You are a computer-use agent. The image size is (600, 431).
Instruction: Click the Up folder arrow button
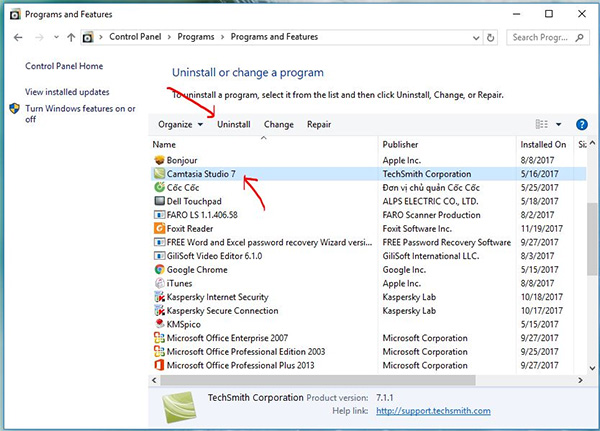(x=70, y=37)
